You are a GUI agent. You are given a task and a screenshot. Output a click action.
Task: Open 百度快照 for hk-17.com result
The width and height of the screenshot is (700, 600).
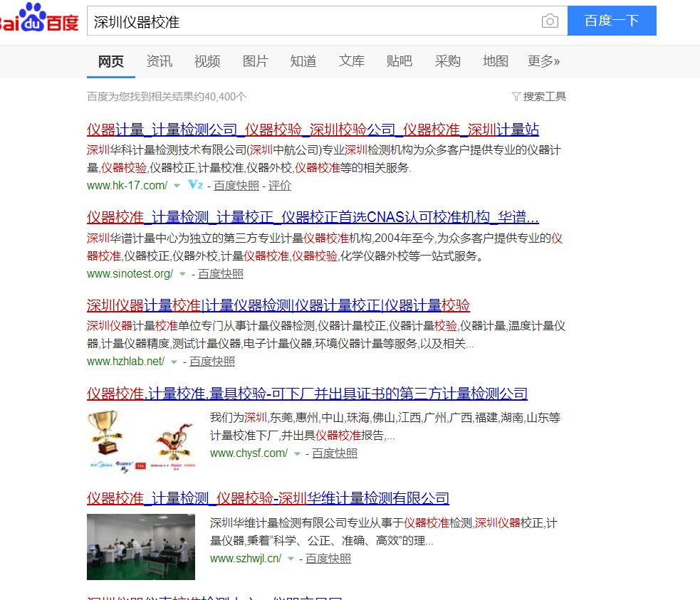[x=236, y=186]
